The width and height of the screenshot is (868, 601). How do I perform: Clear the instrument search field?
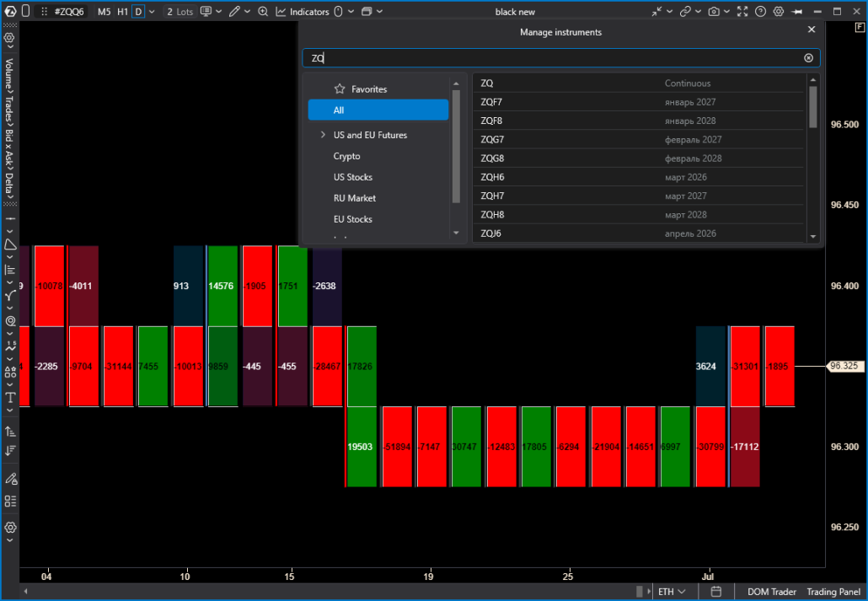click(808, 57)
